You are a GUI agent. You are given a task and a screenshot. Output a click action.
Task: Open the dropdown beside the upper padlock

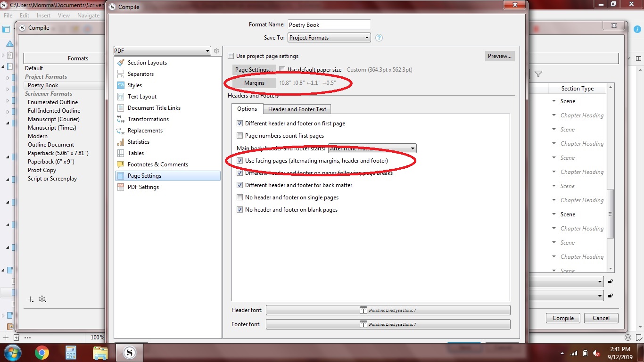[x=566, y=281]
